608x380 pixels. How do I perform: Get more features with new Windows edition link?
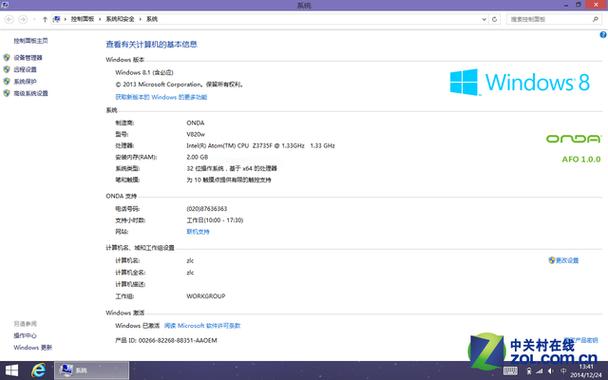click(x=161, y=97)
